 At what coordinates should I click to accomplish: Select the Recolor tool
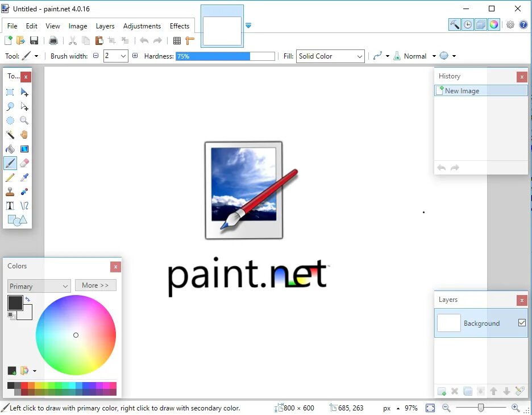tap(24, 192)
